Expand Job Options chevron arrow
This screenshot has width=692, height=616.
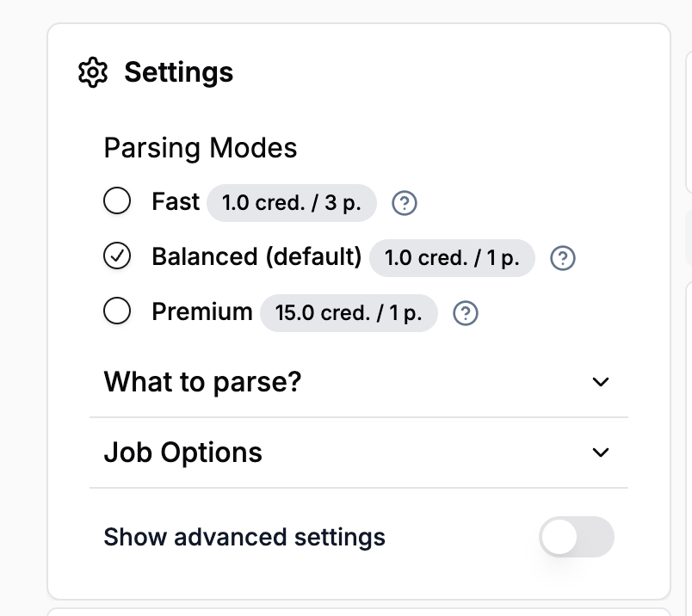[601, 453]
